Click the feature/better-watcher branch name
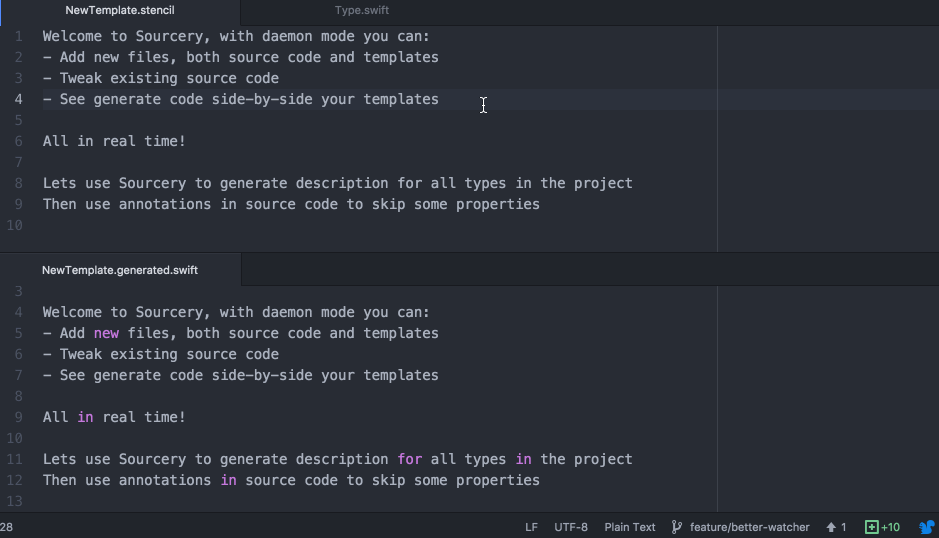The width and height of the screenshot is (939, 538). (749, 527)
